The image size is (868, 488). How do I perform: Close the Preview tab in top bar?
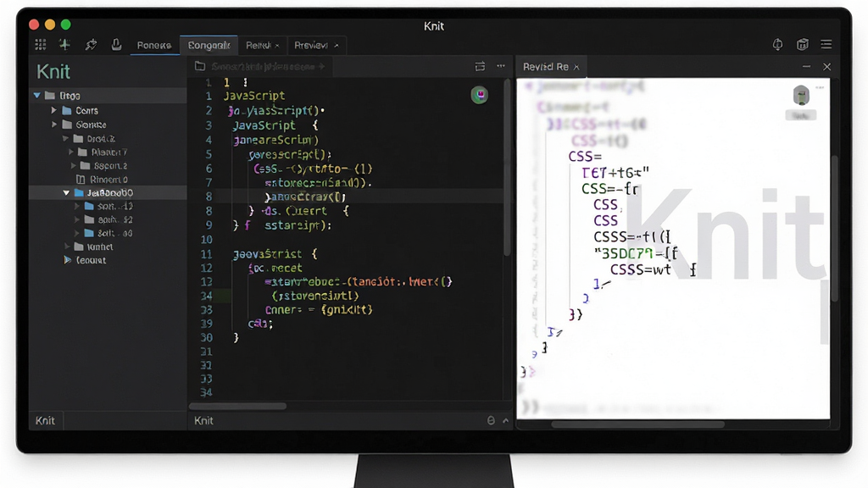pyautogui.click(x=336, y=46)
